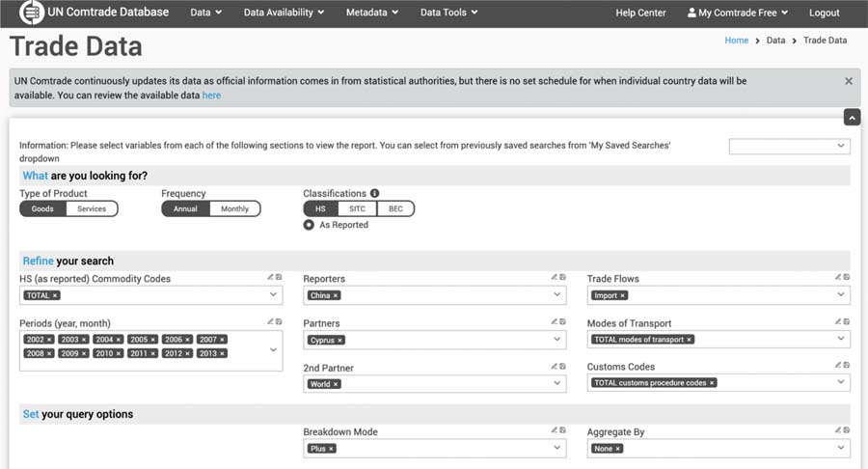Open My Comtrade Free account menu
The height and width of the screenshot is (469, 868).
point(738,13)
